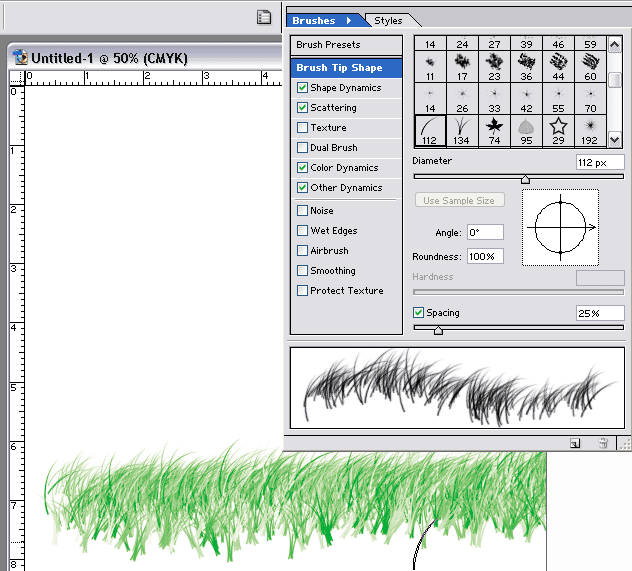Image resolution: width=632 pixels, height=571 pixels.
Task: Pick the sparkle brush sized 42
Action: tap(526, 99)
